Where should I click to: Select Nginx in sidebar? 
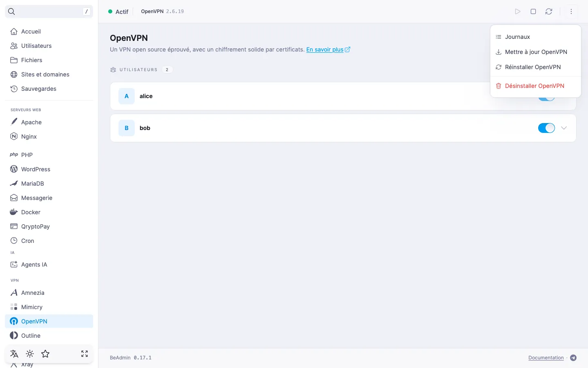(x=49, y=137)
